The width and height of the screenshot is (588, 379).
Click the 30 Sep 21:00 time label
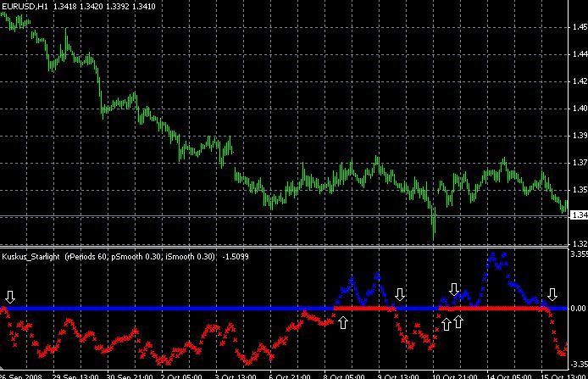click(130, 376)
